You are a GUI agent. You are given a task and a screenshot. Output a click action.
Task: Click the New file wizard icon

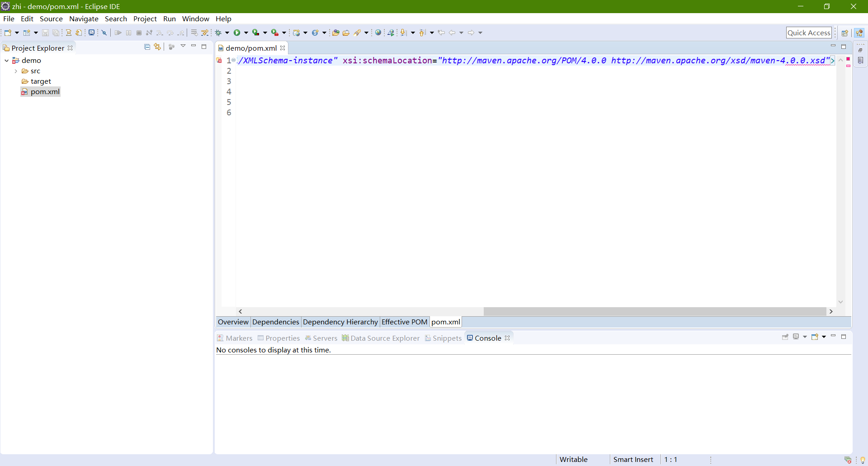tap(8, 33)
